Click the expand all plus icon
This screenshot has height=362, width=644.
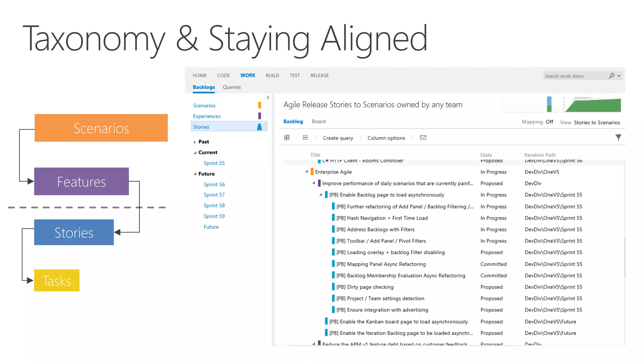pos(287,138)
